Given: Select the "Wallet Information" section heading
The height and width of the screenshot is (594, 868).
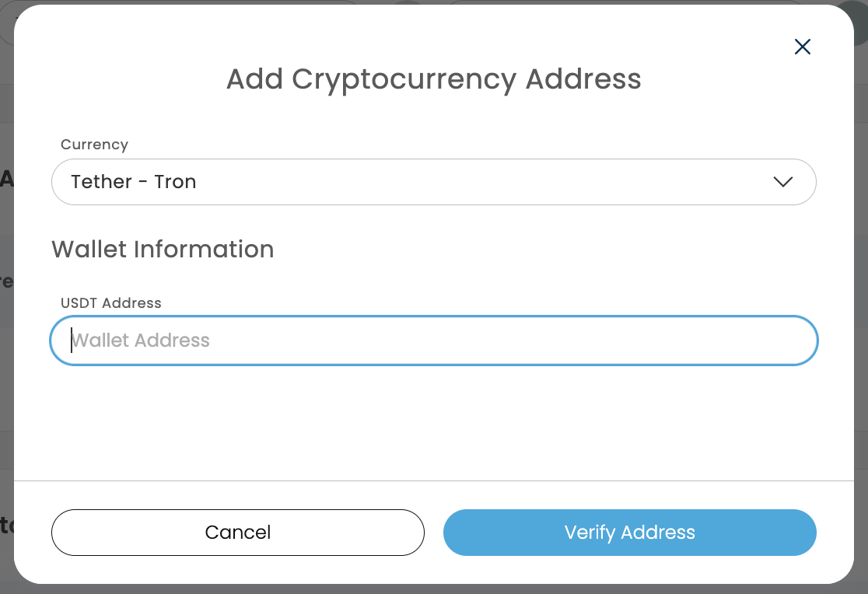Looking at the screenshot, I should coord(163,250).
